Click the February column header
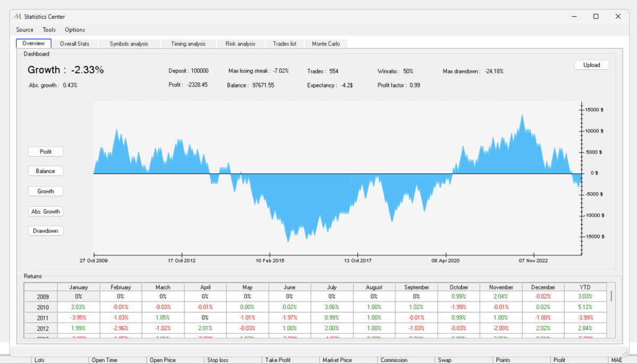 pos(120,287)
